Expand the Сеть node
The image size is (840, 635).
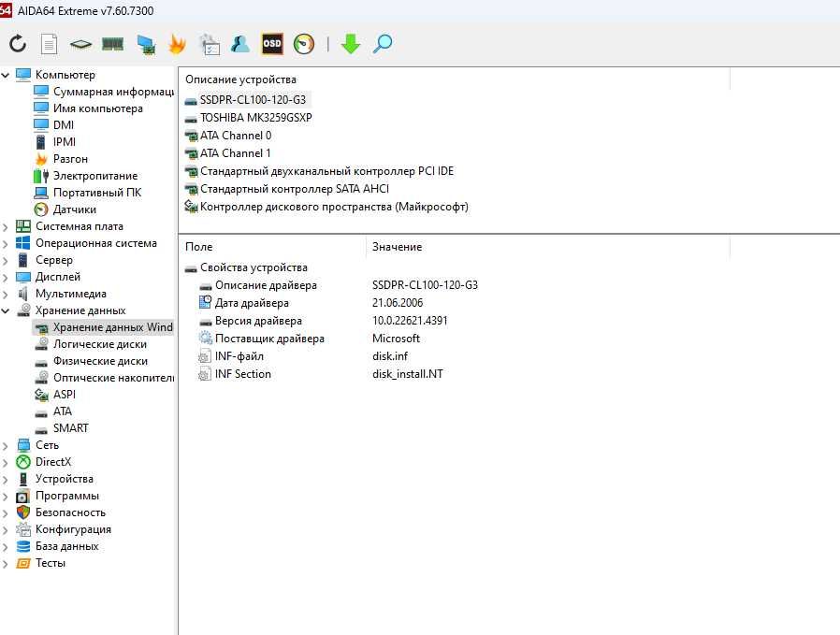(6, 445)
